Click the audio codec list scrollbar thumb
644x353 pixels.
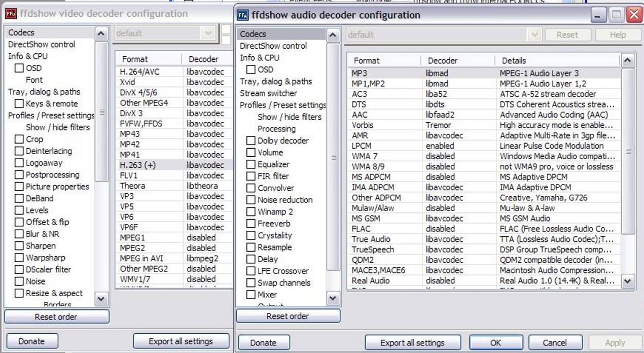click(628, 151)
